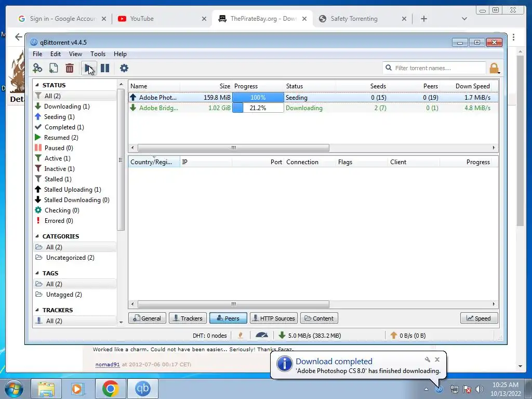Open the Tools menu
Viewport: 532px width, 399px height.
click(x=98, y=54)
